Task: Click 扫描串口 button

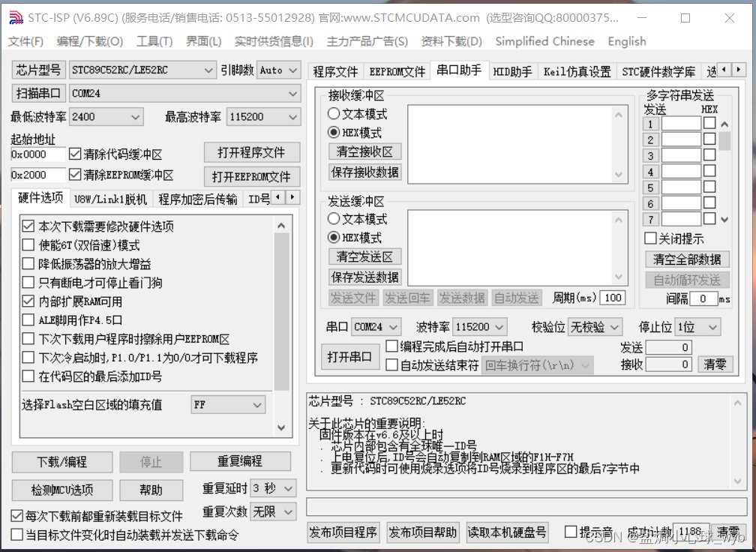Action: pos(38,93)
